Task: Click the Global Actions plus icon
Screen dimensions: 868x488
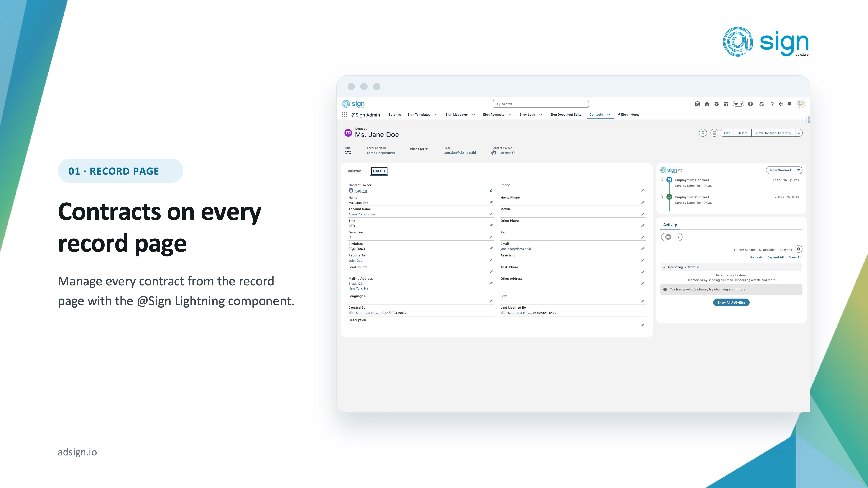Action: [750, 104]
